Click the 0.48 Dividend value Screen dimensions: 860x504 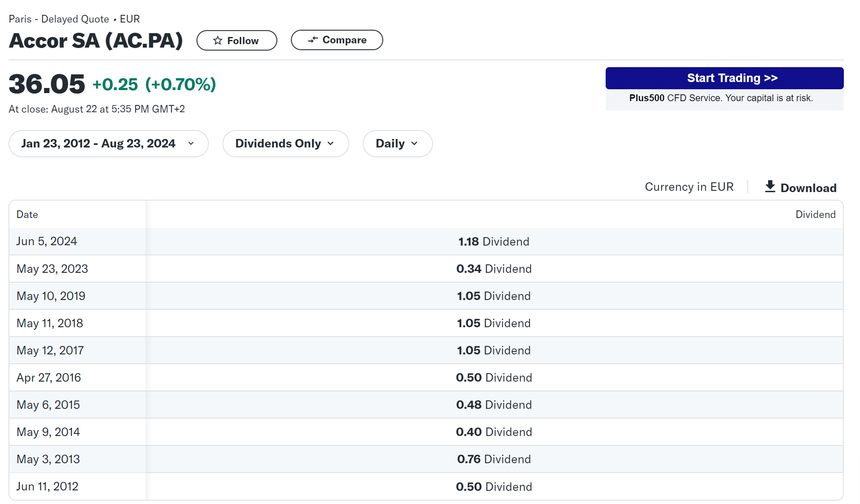494,405
